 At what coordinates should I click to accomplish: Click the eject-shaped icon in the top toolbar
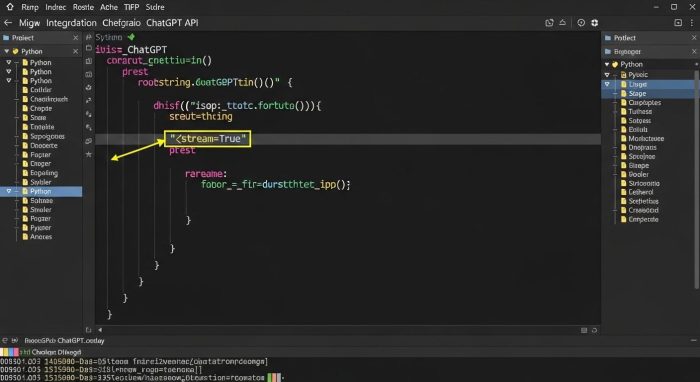tap(563, 23)
